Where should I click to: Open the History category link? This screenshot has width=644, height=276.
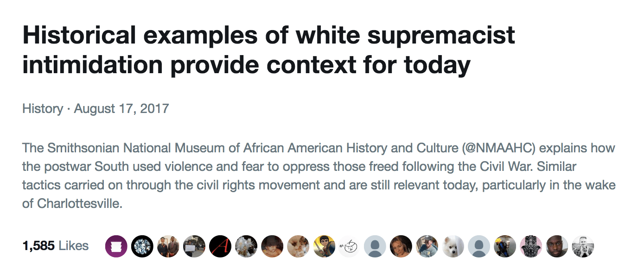43,109
